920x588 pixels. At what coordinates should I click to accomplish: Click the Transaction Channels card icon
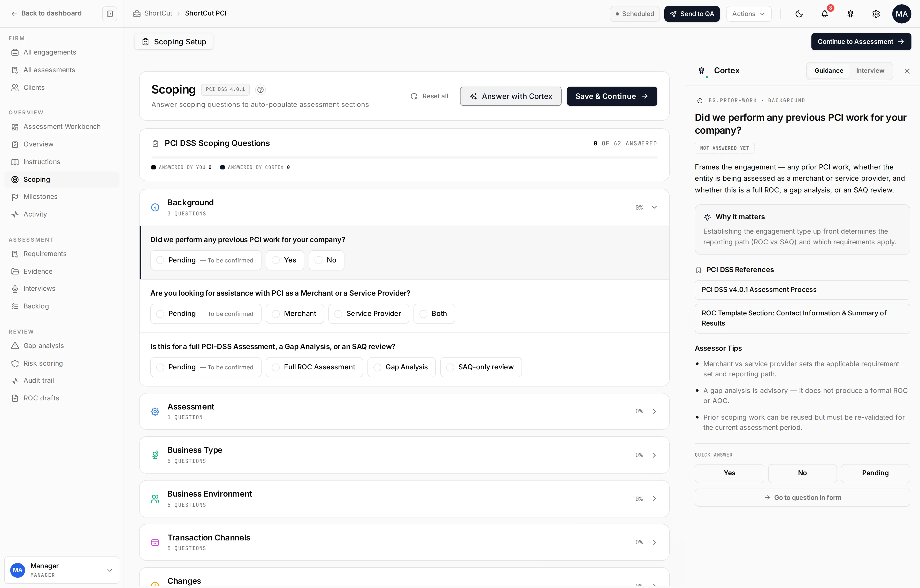click(155, 543)
